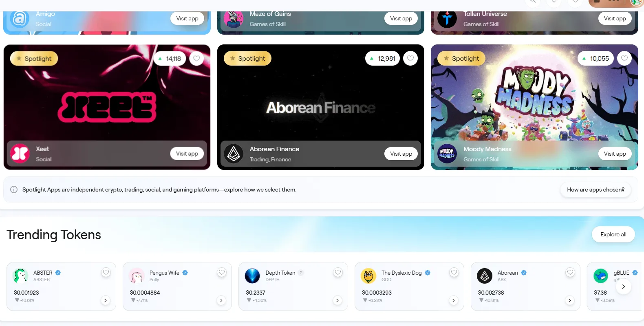Visit the Aborean Finance app
This screenshot has width=644, height=326.
(401, 154)
